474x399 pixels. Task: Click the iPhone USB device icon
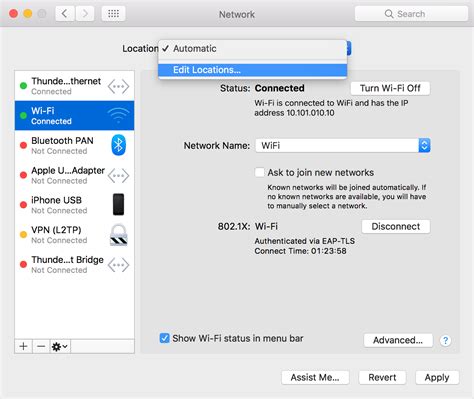(x=118, y=204)
